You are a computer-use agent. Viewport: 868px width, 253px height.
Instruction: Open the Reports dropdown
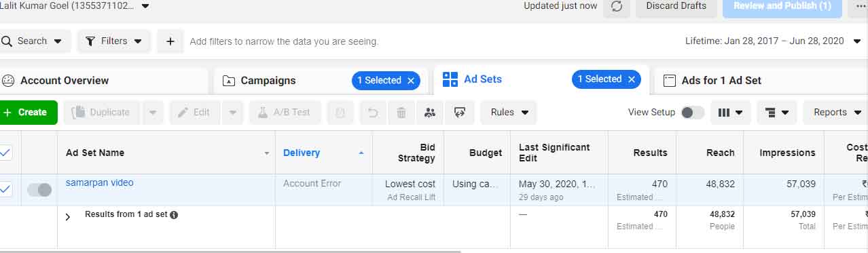(835, 113)
